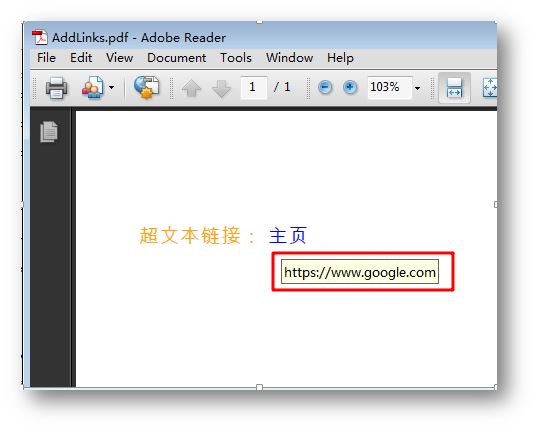Open the Pages panel in the sidebar
The image size is (539, 432).
click(49, 131)
